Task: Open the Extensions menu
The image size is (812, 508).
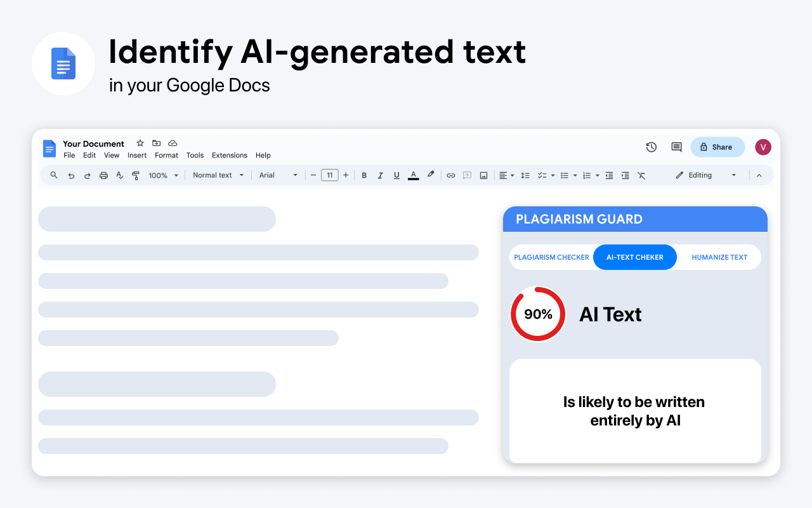Action: tap(230, 156)
